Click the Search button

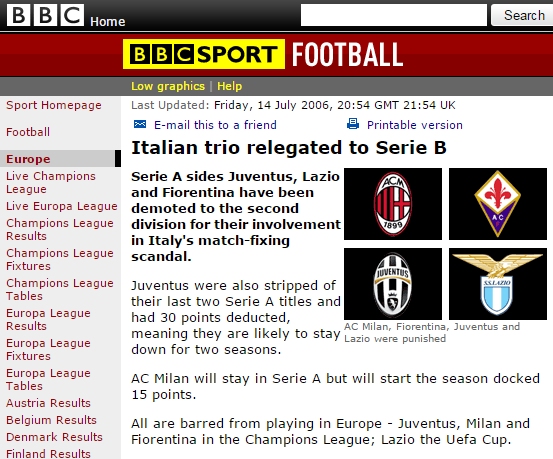pos(523,15)
